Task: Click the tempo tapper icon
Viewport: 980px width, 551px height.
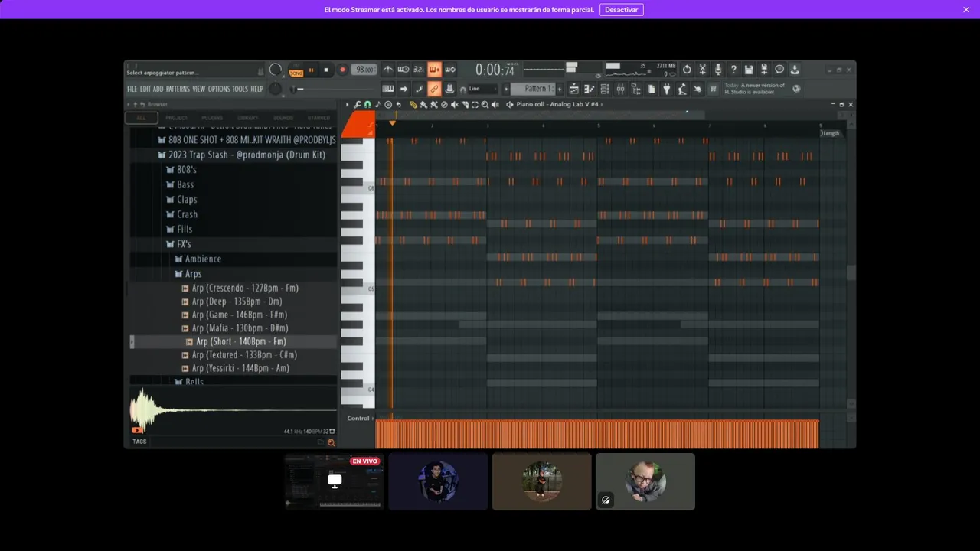Action: pos(682,90)
